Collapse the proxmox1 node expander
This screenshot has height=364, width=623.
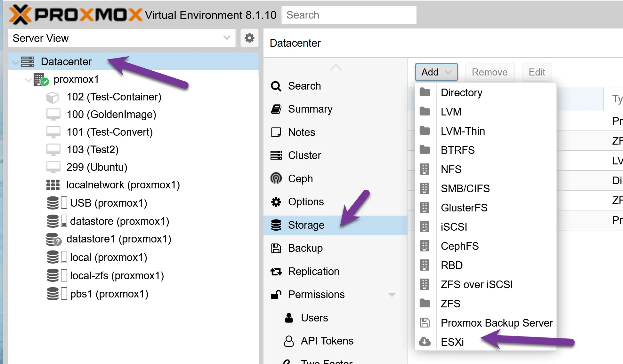point(28,80)
